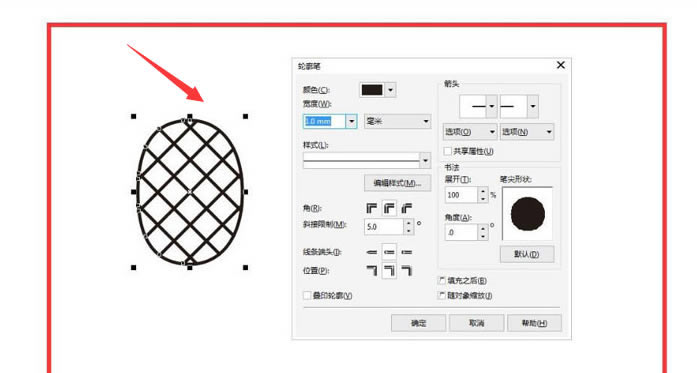Image resolution: width=697 pixels, height=373 pixels.
Task: Increase calligraphy 角度 with up arrow
Action: point(483,228)
